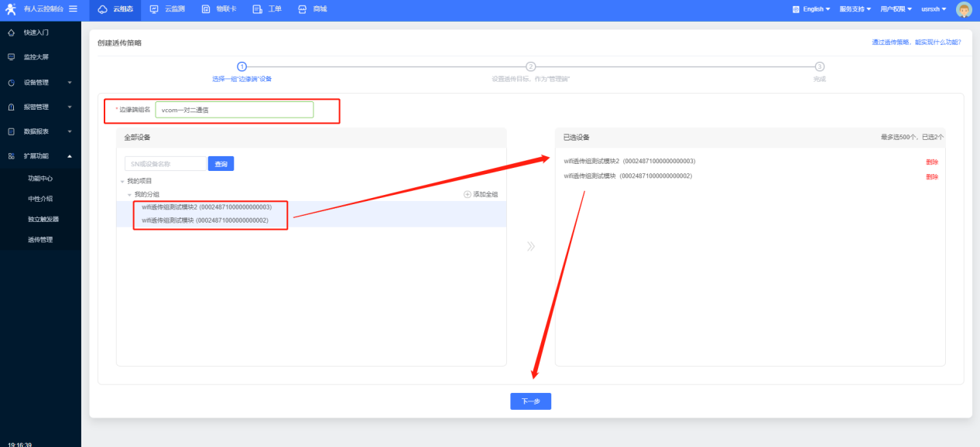Click the plus icon for 添加全组

tap(467, 194)
